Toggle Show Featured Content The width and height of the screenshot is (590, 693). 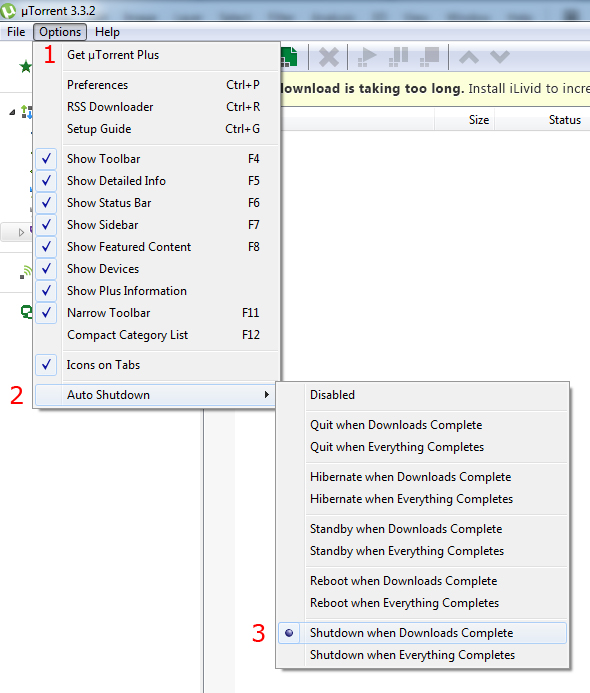click(157, 247)
